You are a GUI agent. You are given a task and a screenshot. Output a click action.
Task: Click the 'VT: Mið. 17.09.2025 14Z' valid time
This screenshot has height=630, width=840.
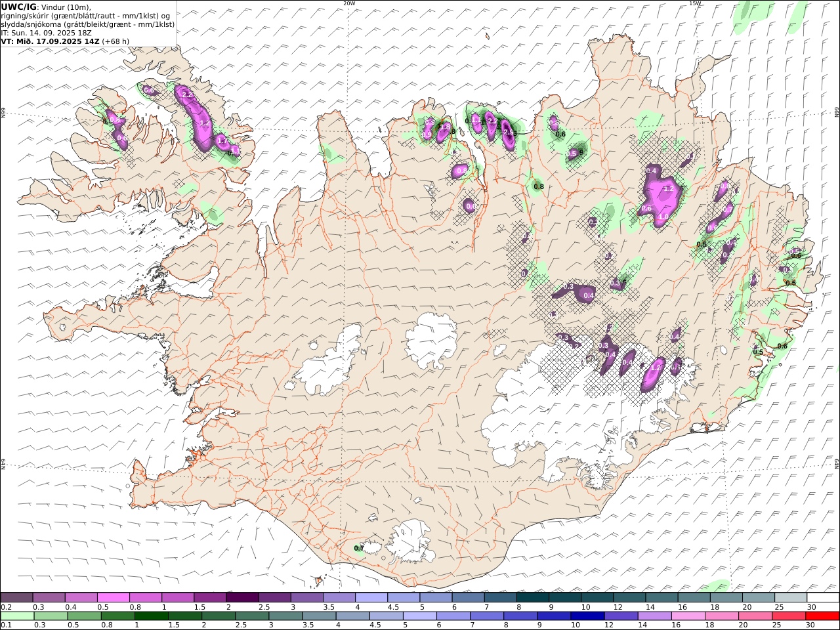tap(51, 41)
